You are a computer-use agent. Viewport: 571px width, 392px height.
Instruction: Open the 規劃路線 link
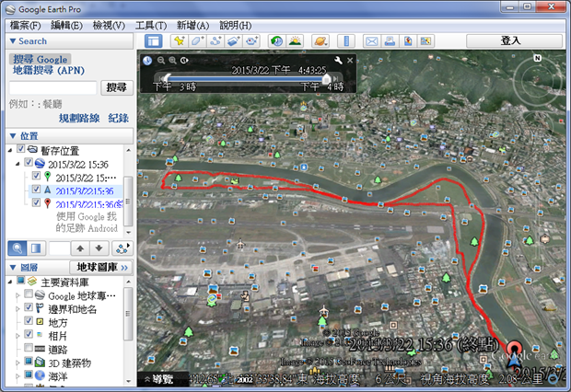point(79,118)
